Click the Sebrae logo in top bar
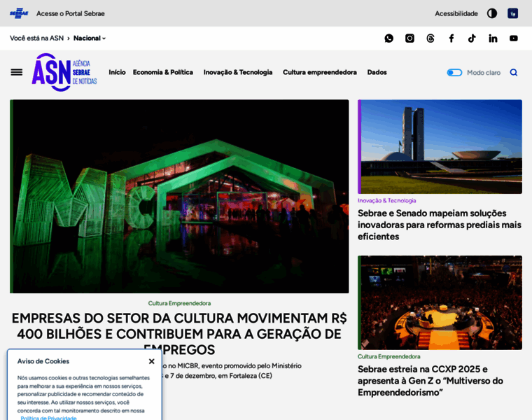 [x=19, y=13]
